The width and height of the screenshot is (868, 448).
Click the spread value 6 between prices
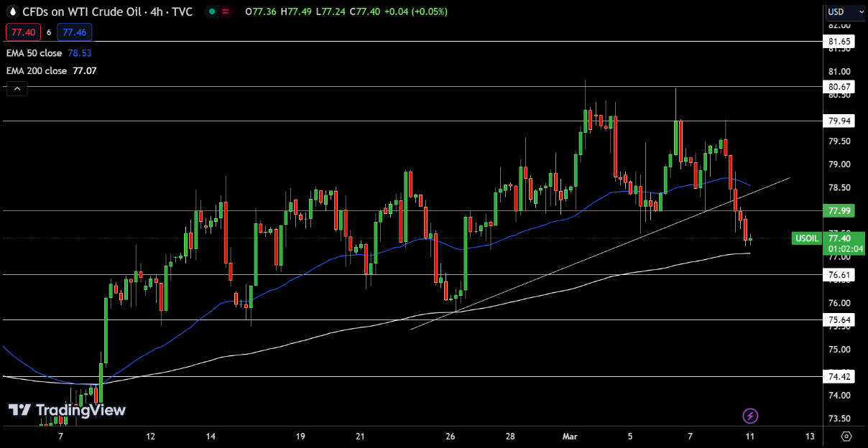click(x=49, y=32)
